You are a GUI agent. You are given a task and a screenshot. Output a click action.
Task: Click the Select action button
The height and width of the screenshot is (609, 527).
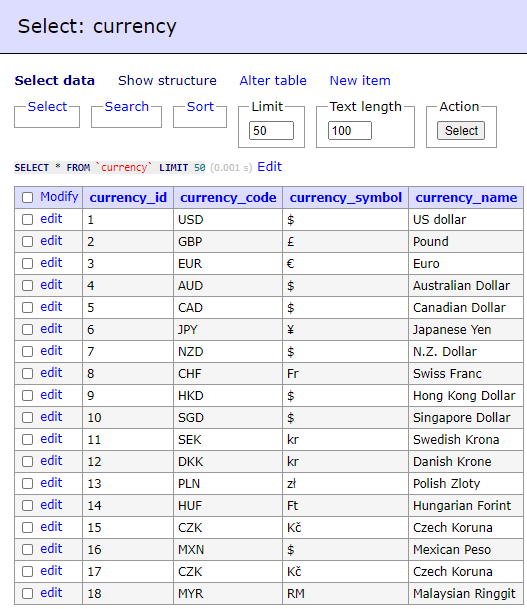click(x=461, y=130)
